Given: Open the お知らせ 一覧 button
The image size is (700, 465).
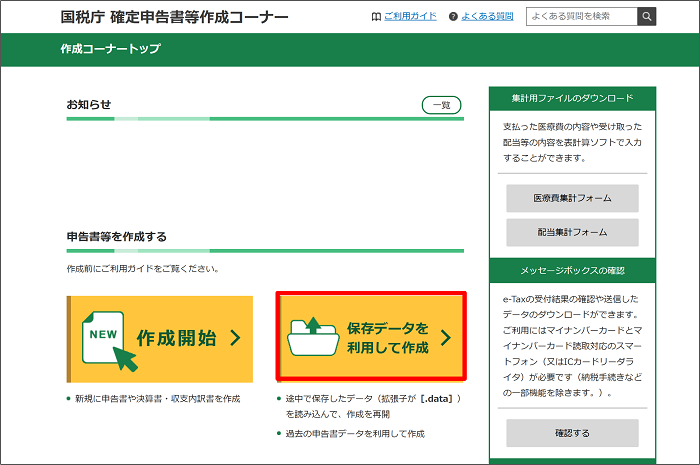Looking at the screenshot, I should (x=442, y=105).
